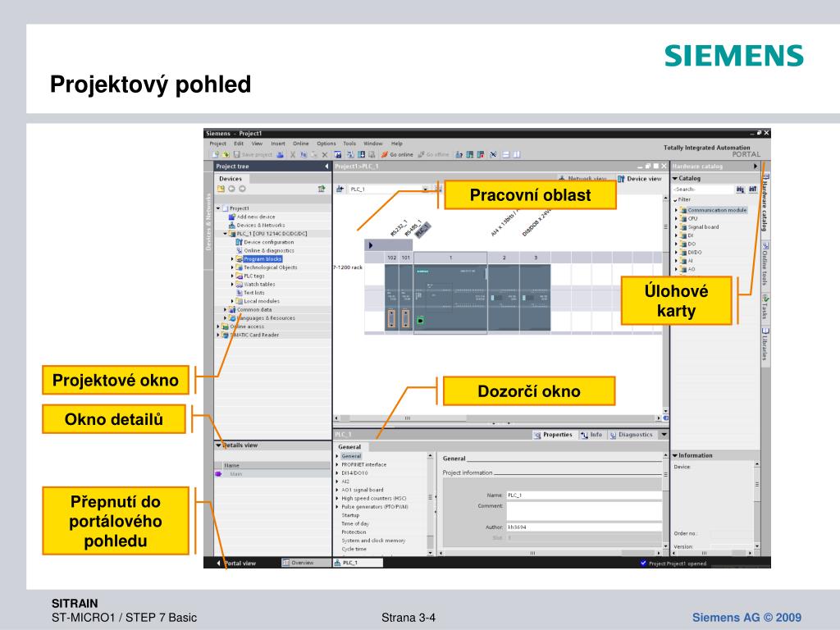The height and width of the screenshot is (630, 840).
Task: Open the Options menu
Action: point(326,144)
